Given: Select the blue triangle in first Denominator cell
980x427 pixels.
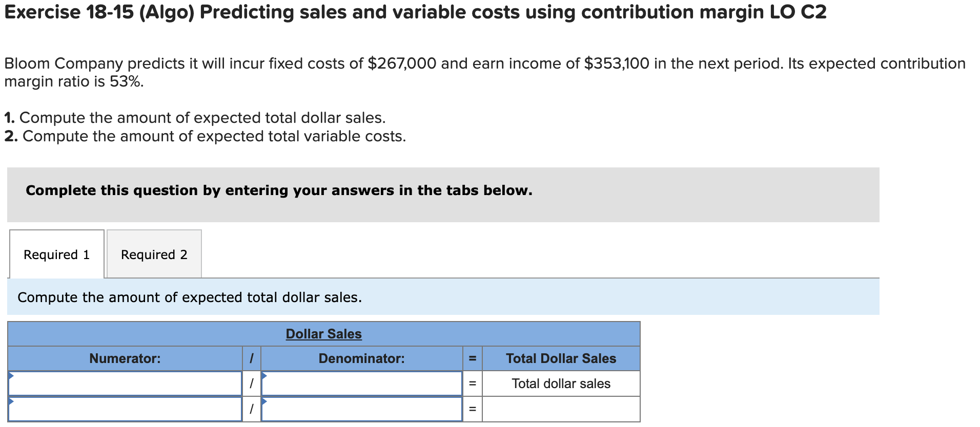Looking at the screenshot, I should [x=263, y=376].
